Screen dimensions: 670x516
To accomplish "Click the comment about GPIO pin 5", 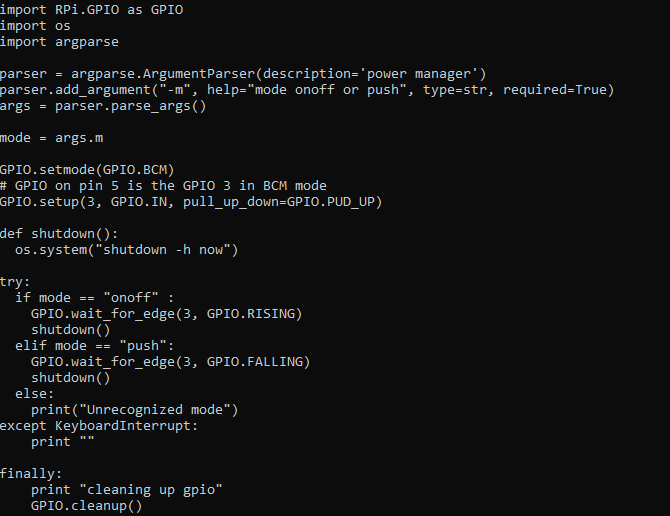I will point(163,185).
